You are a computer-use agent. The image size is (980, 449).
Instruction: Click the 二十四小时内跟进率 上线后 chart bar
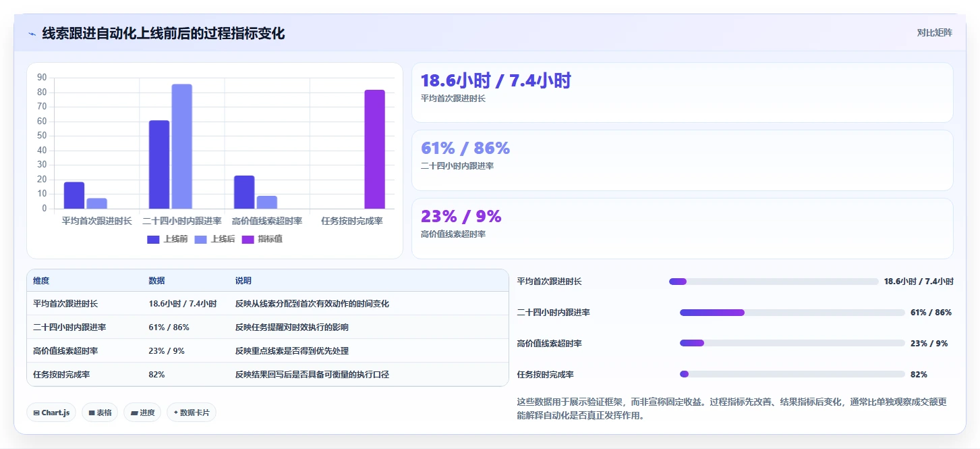point(181,147)
